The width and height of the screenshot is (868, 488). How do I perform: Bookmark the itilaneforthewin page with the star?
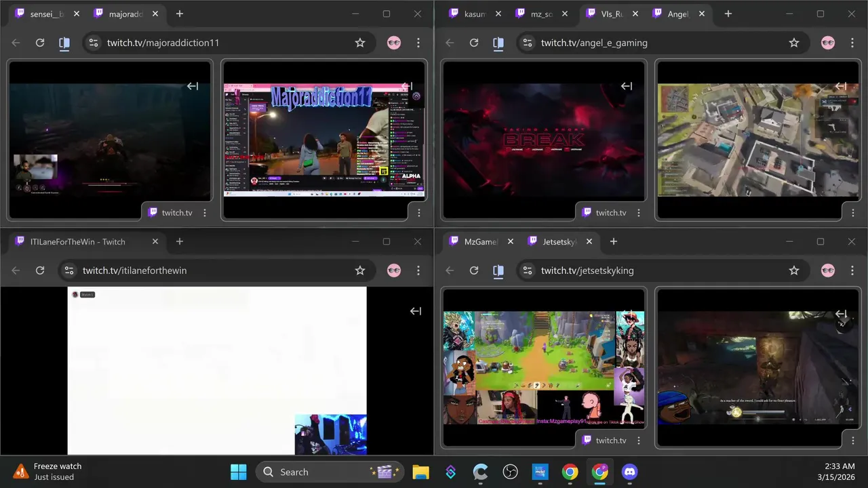click(360, 270)
